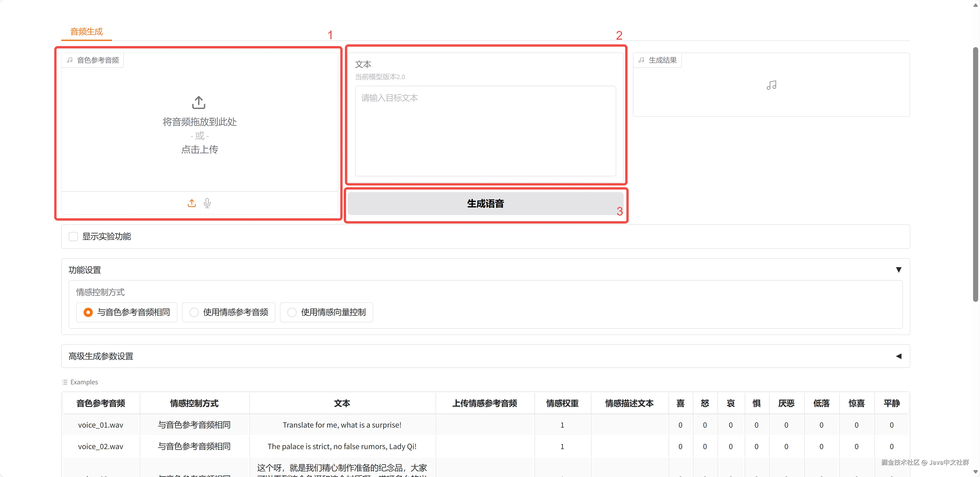The width and height of the screenshot is (980, 477).
Task: Click the music icon beside 生成结果 label
Action: point(641,60)
